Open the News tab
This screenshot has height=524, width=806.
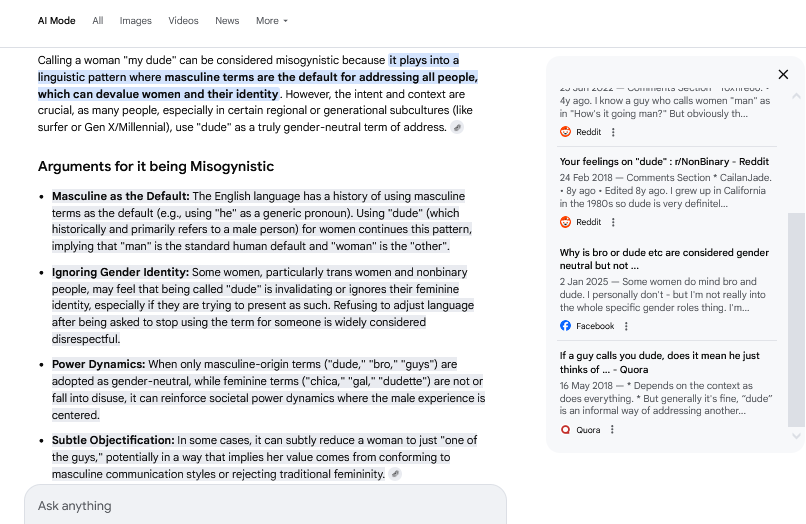coord(227,21)
